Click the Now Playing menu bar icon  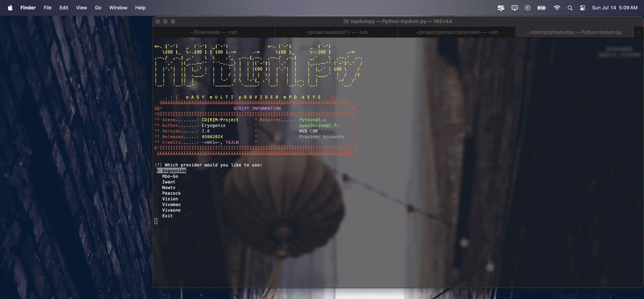tap(528, 8)
